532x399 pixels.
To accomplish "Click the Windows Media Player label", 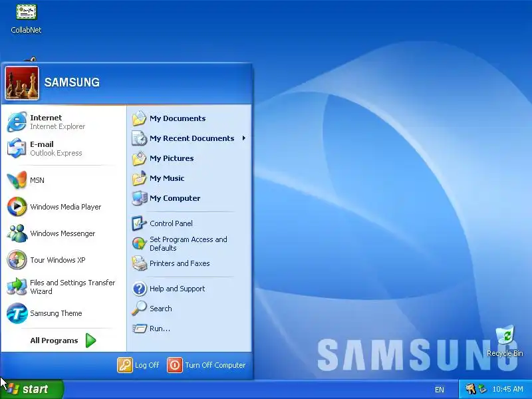I will [x=65, y=207].
